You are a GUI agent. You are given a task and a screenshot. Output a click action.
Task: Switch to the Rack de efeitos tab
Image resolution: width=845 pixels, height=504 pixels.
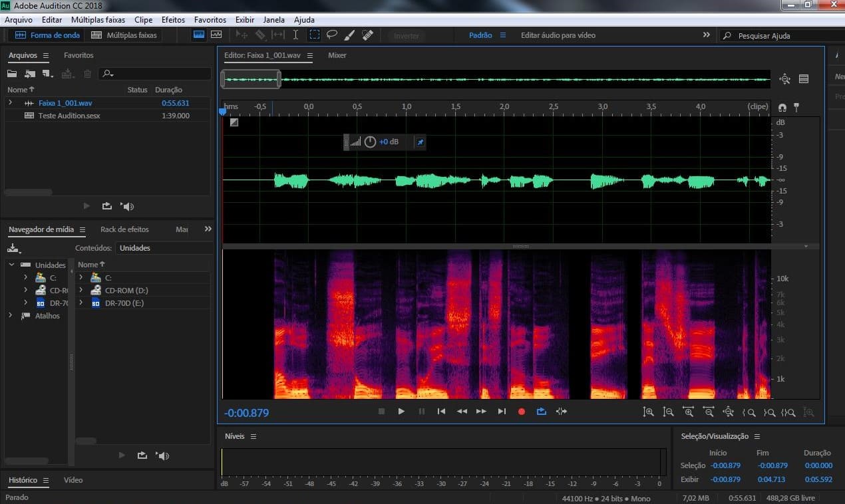pyautogui.click(x=124, y=229)
